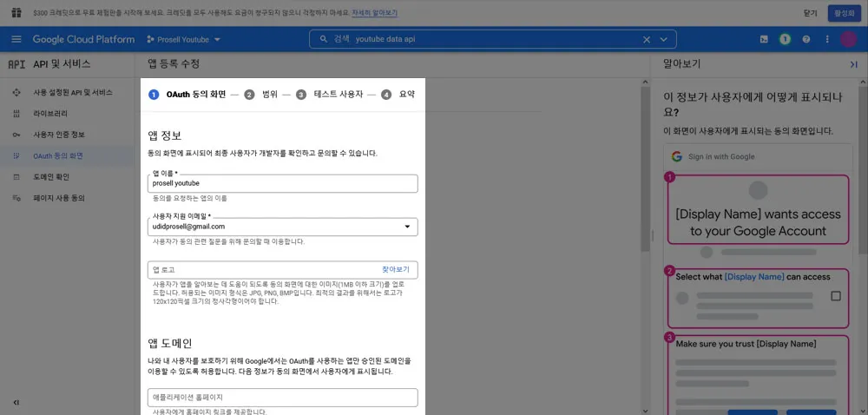Go to step 2 범위
868x415 pixels.
261,95
